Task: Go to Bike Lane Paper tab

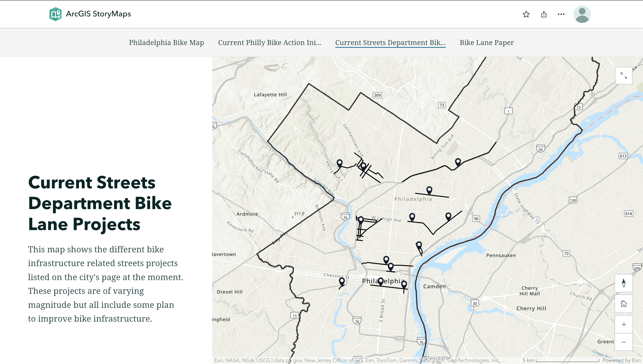Action: coord(486,43)
